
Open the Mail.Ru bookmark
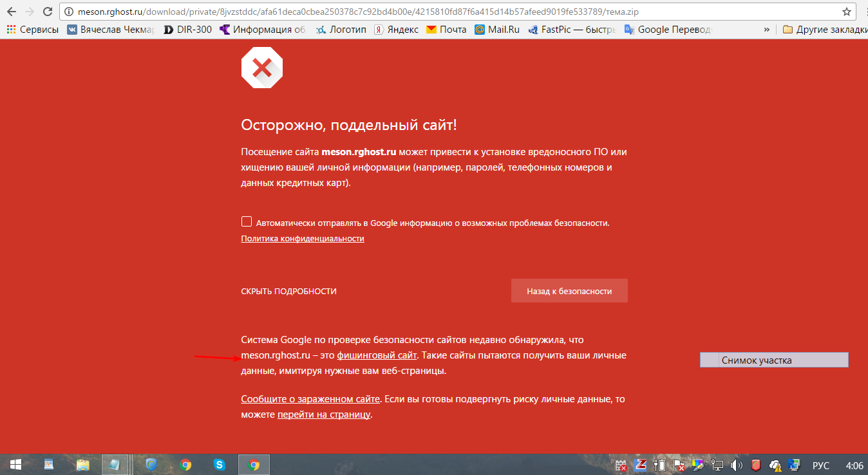coord(496,30)
